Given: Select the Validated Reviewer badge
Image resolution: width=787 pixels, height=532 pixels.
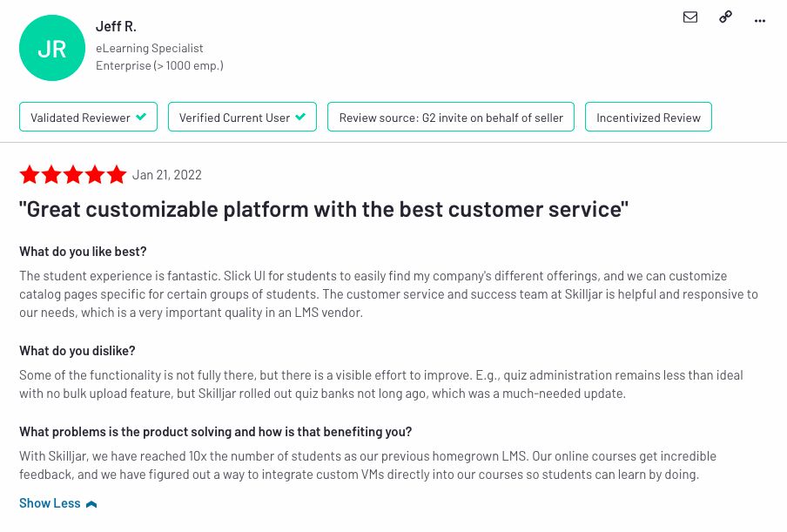Looking at the screenshot, I should (x=88, y=117).
